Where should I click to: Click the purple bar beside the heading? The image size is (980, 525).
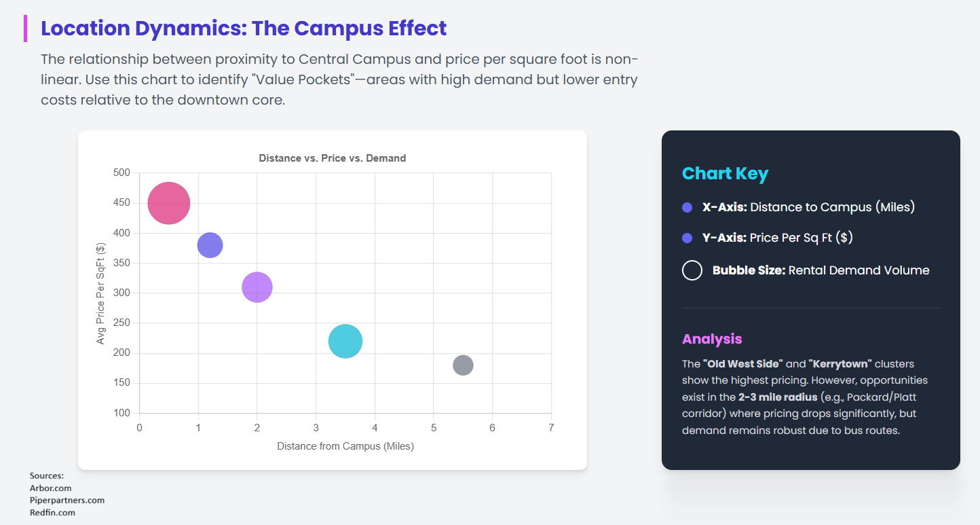(25, 29)
